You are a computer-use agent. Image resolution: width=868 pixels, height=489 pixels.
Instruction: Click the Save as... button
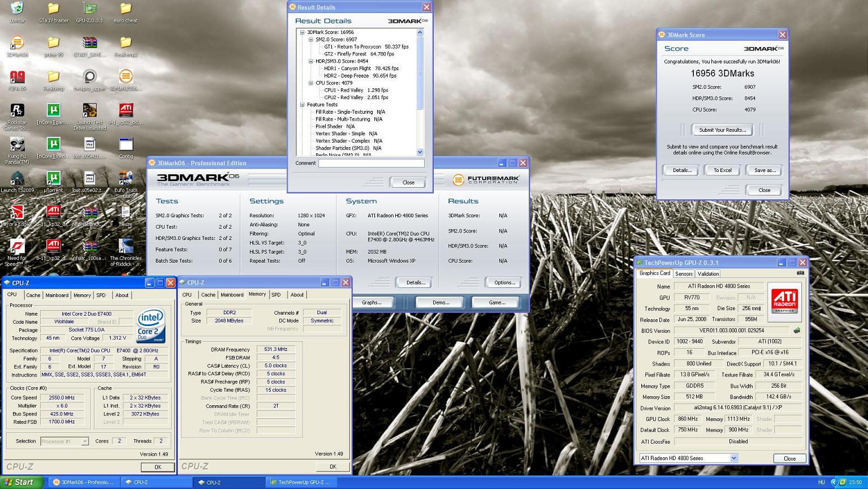(765, 170)
